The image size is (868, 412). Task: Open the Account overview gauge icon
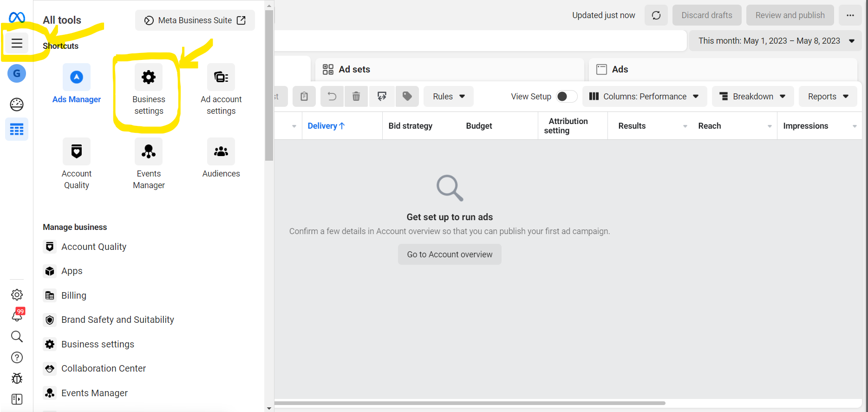tap(17, 105)
